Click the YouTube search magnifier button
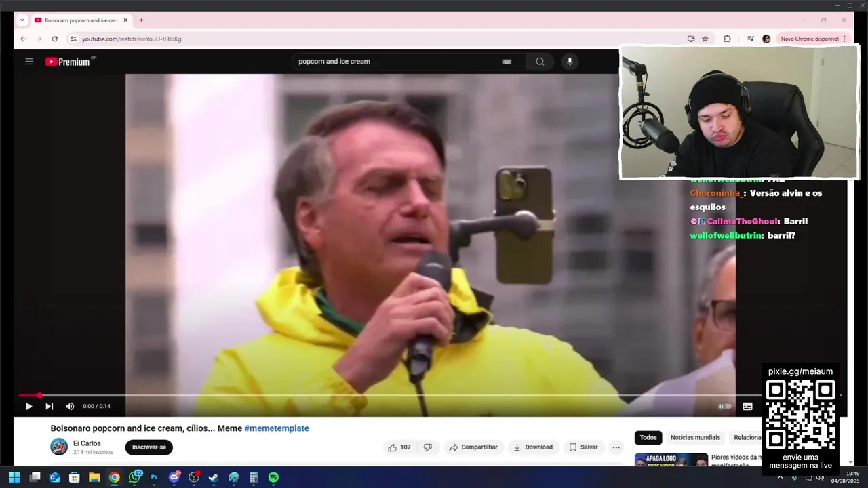The height and width of the screenshot is (488, 868). [x=540, y=62]
